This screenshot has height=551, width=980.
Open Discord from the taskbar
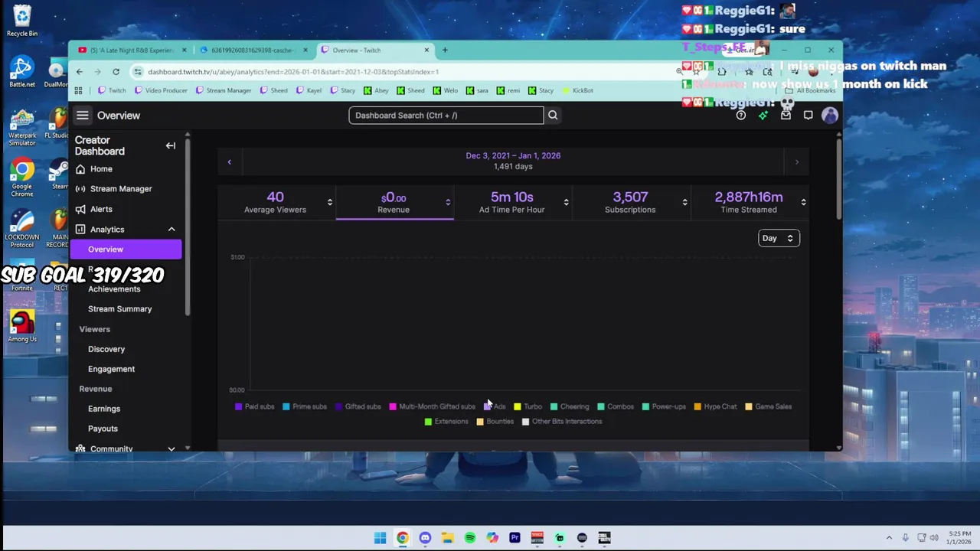(425, 538)
